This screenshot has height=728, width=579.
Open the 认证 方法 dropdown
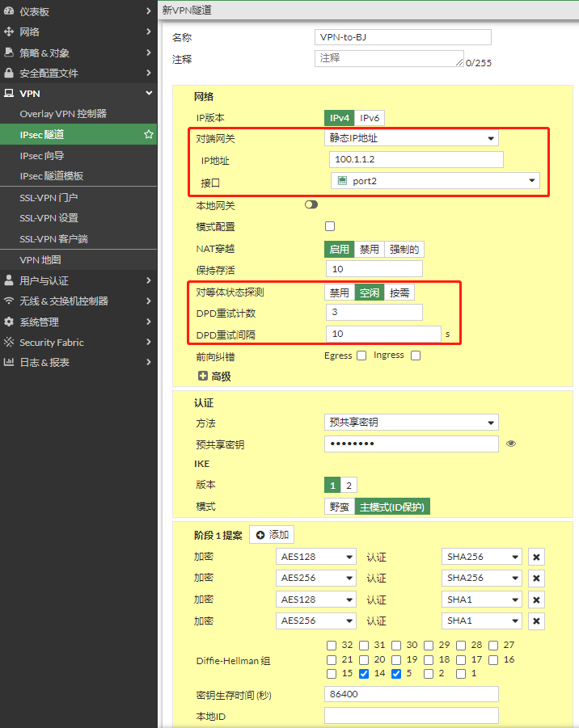(x=412, y=423)
